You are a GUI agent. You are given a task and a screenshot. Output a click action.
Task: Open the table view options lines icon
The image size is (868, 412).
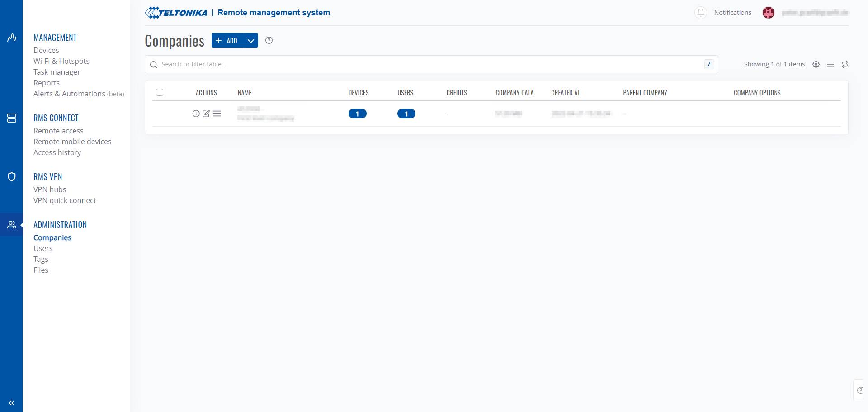pos(830,64)
